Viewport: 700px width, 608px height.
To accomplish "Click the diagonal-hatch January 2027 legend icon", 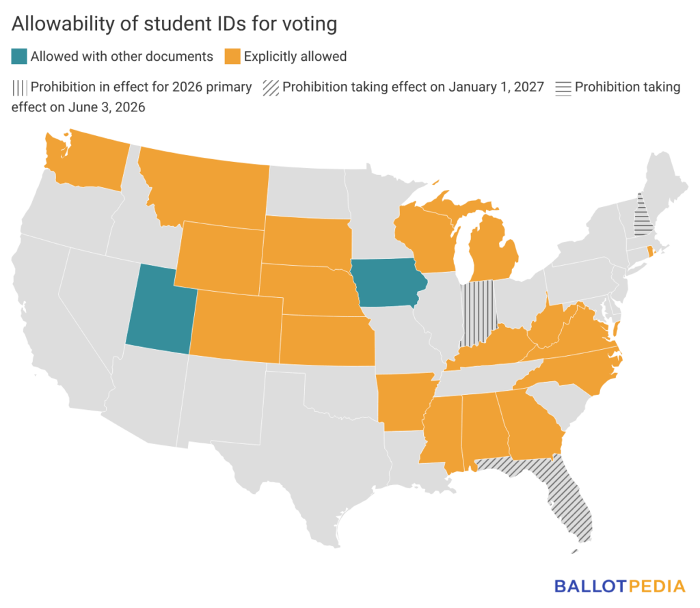I will (271, 87).
